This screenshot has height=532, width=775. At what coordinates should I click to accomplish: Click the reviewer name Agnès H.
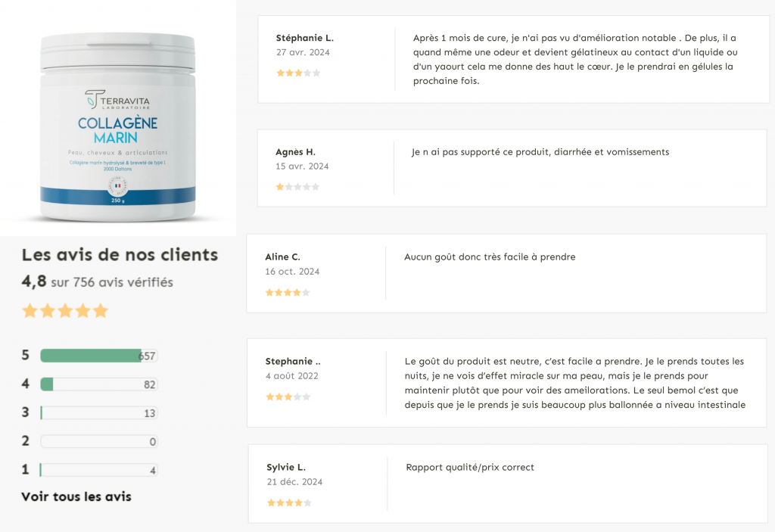tap(296, 152)
